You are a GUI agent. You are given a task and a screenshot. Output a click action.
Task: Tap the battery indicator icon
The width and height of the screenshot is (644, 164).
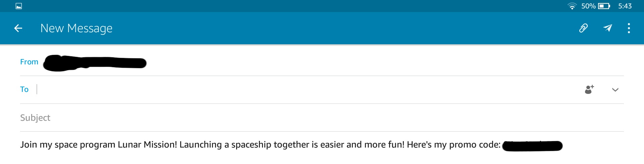click(604, 6)
